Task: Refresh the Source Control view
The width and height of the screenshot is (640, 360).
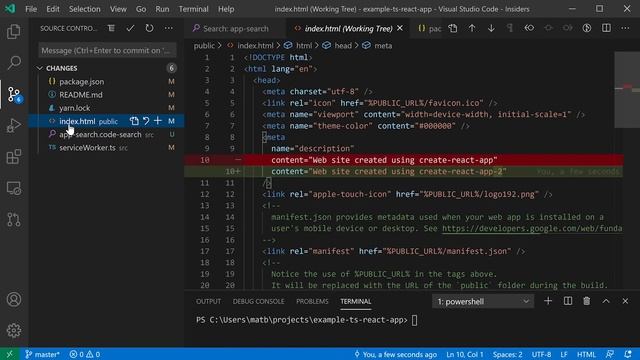Action: [x=149, y=28]
